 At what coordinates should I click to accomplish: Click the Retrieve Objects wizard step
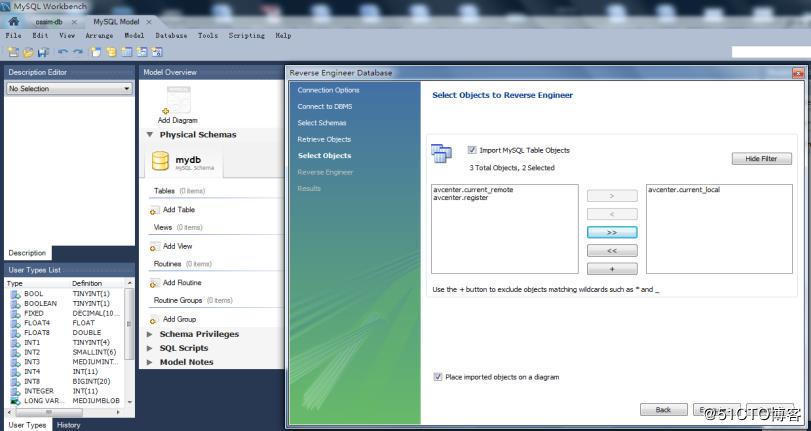pos(324,140)
